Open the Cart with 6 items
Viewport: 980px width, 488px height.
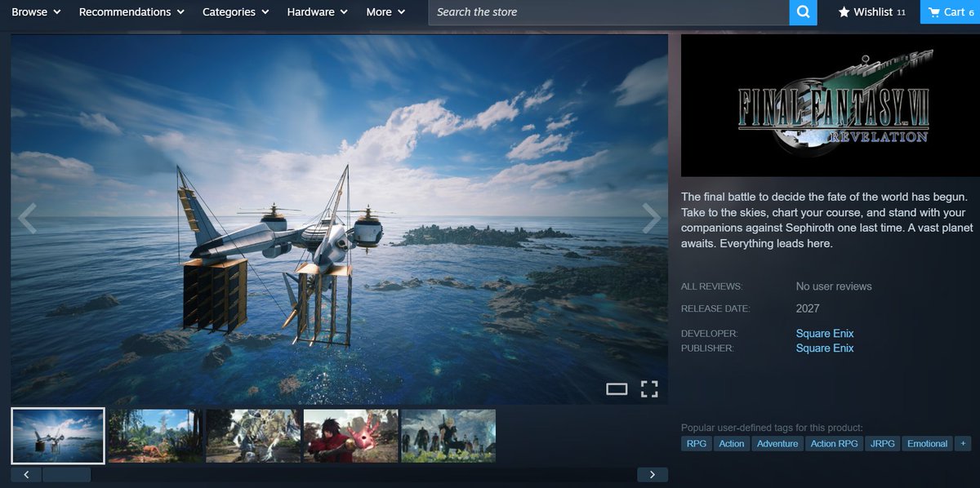(950, 12)
